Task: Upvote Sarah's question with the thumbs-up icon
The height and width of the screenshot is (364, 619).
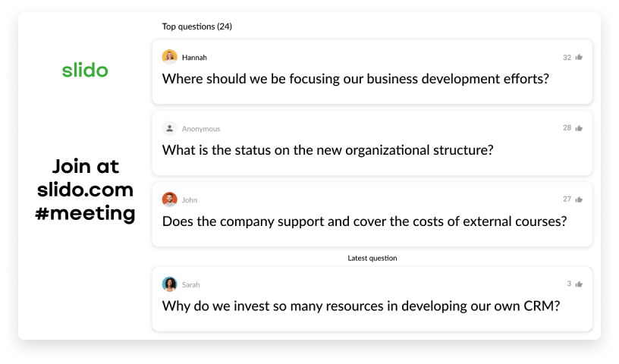Action: (x=579, y=284)
